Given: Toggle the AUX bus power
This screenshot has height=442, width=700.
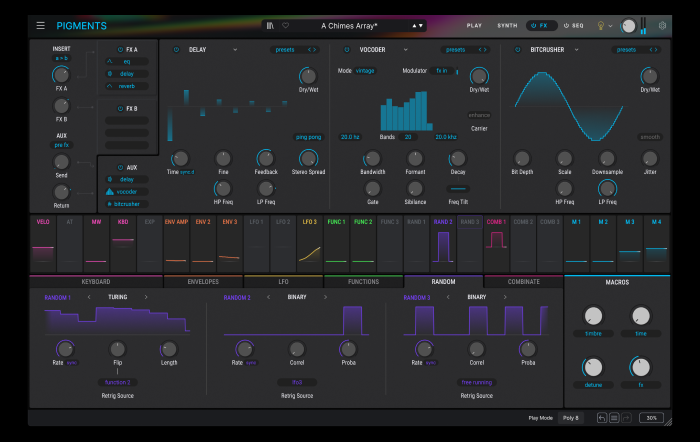Looking at the screenshot, I should pos(120,167).
